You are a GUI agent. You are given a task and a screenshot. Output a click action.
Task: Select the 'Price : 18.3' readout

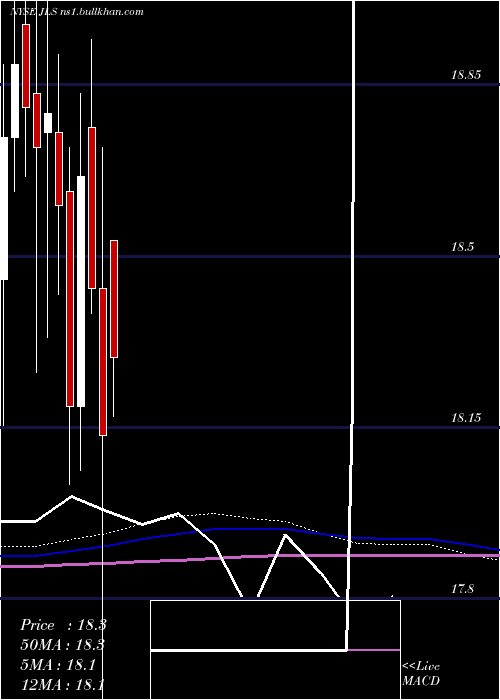point(63,625)
